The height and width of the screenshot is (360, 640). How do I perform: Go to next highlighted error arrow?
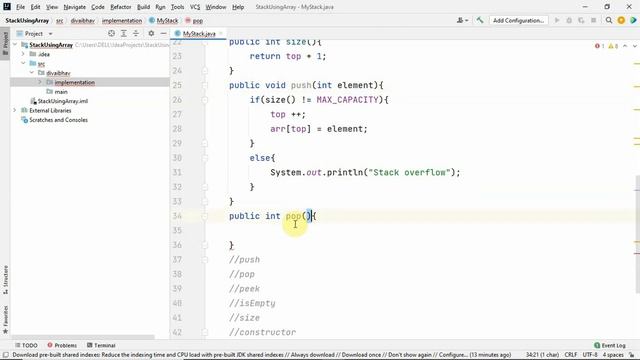[635, 46]
